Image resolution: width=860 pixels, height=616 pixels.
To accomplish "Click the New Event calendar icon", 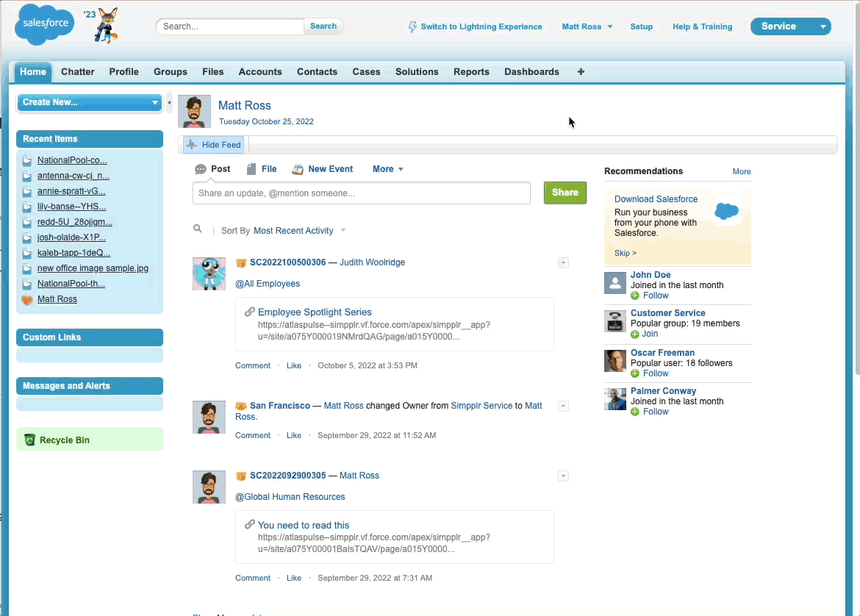I will pyautogui.click(x=298, y=170).
